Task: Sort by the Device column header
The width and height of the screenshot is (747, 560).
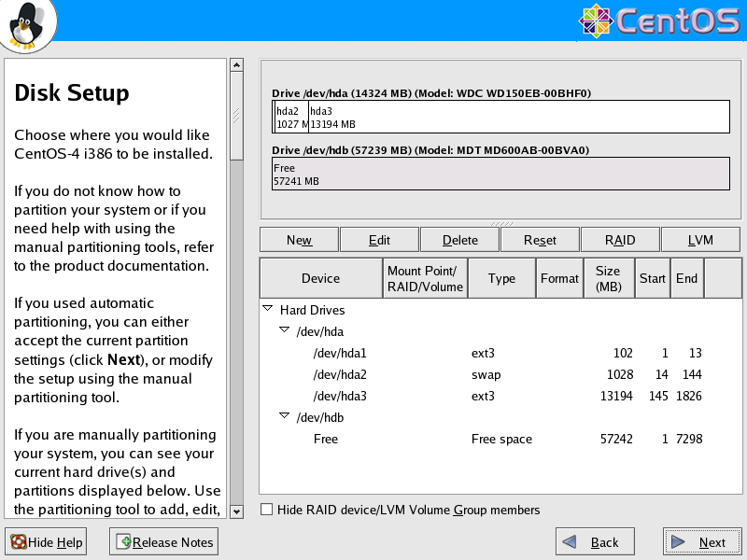Action: 320,278
